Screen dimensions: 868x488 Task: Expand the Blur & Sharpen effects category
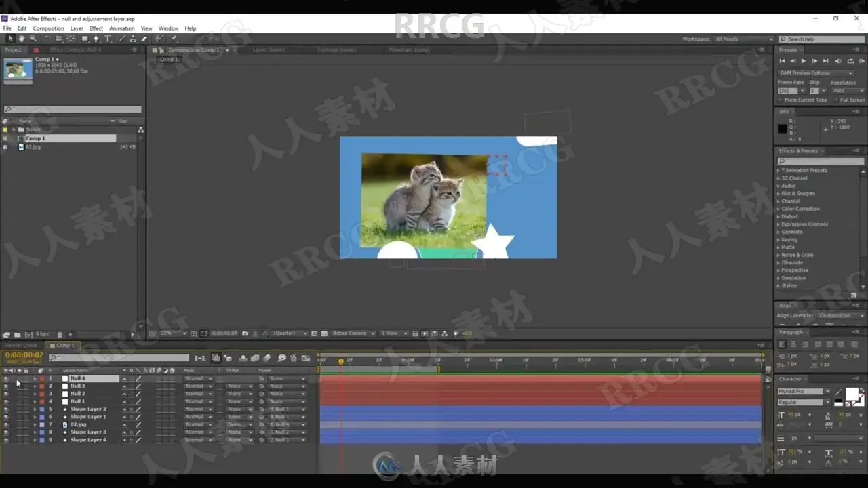point(778,194)
